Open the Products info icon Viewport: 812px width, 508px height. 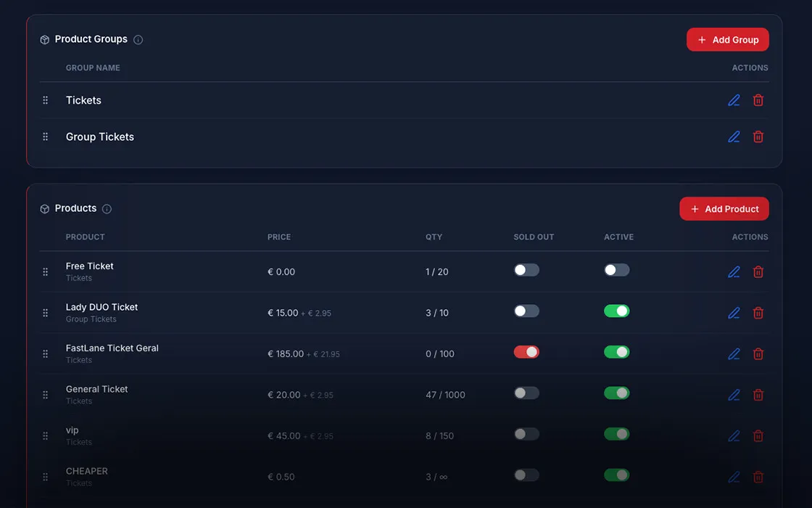107,209
